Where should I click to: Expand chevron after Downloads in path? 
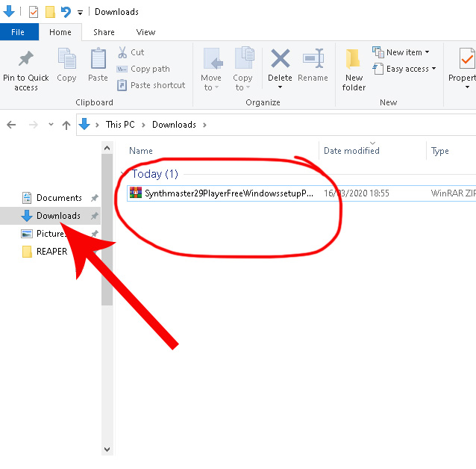click(204, 125)
